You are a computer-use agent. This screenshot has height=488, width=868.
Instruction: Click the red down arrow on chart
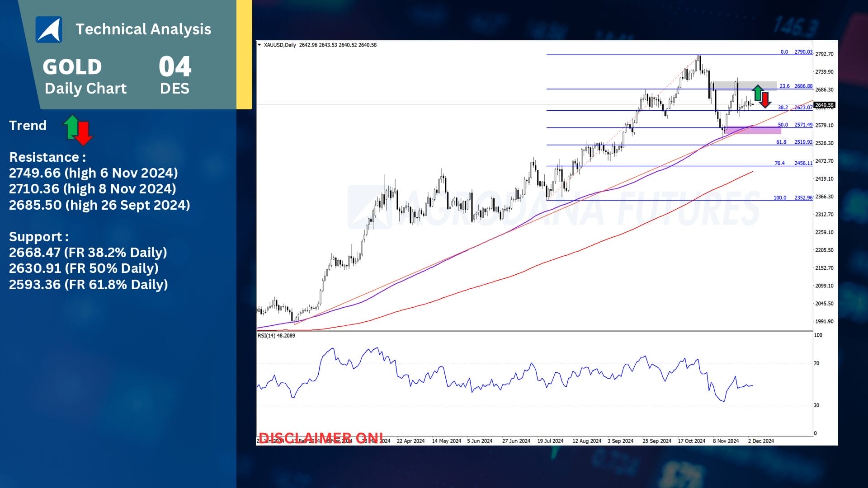click(765, 100)
